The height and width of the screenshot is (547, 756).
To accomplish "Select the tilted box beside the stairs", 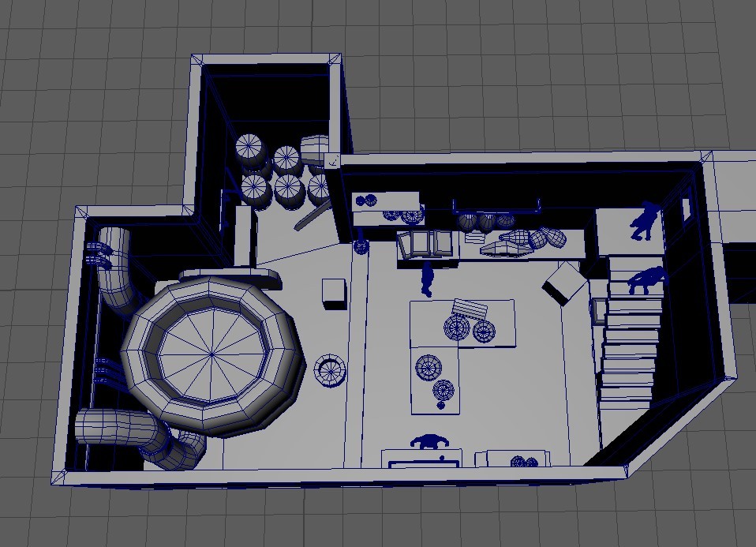I will tap(564, 283).
